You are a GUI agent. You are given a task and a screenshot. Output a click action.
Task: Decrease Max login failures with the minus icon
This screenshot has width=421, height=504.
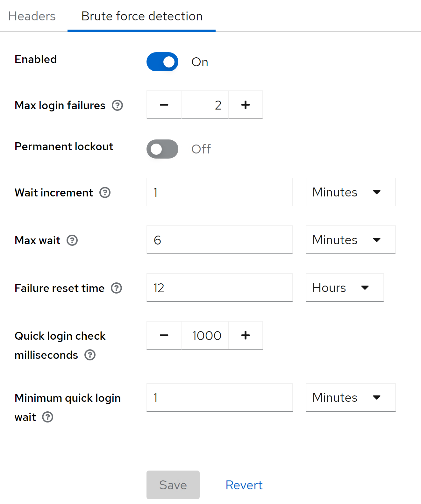[x=164, y=105]
